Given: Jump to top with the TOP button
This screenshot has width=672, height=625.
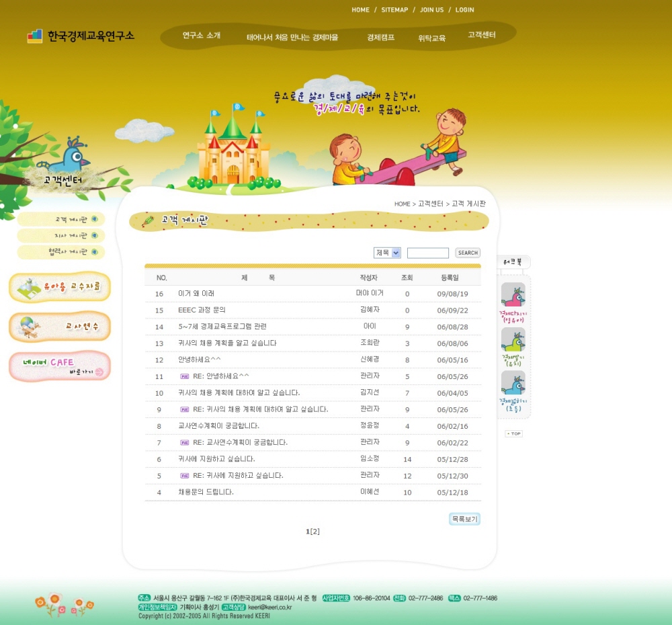Looking at the screenshot, I should coord(513,434).
